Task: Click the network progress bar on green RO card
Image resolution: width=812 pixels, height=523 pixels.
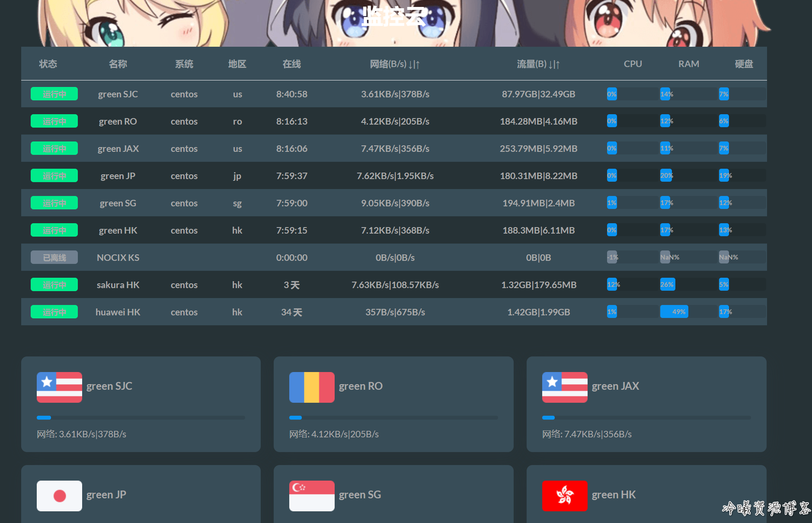Action: (393, 417)
